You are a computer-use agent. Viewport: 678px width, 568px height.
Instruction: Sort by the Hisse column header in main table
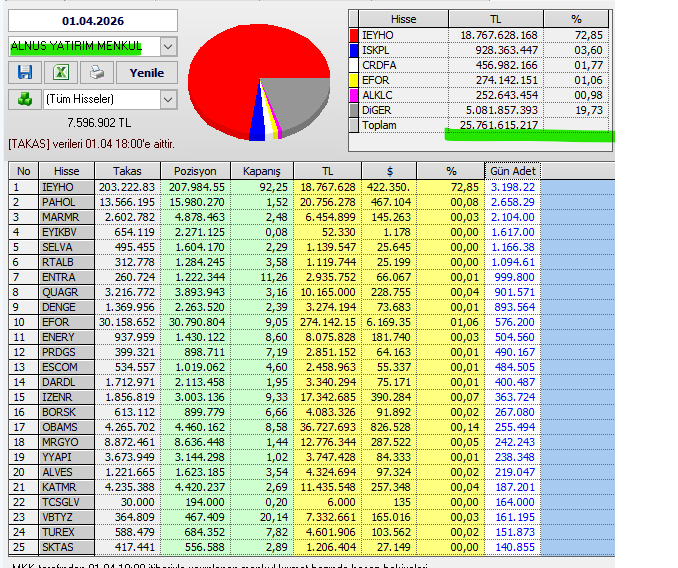point(67,171)
